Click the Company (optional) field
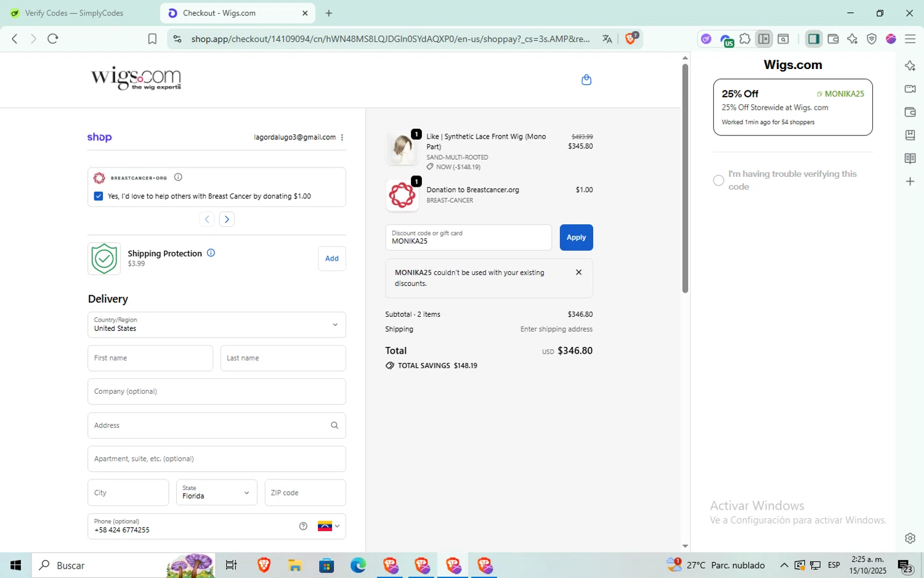 [216, 391]
